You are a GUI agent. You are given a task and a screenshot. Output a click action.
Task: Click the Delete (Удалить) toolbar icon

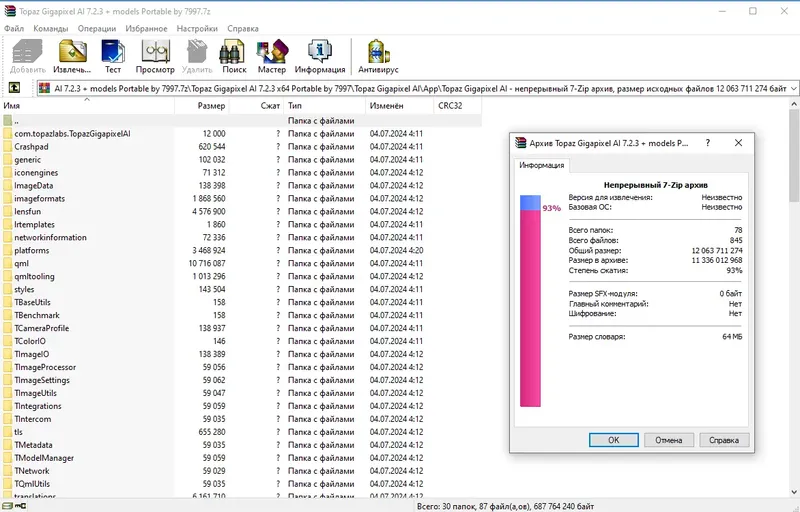(x=197, y=56)
